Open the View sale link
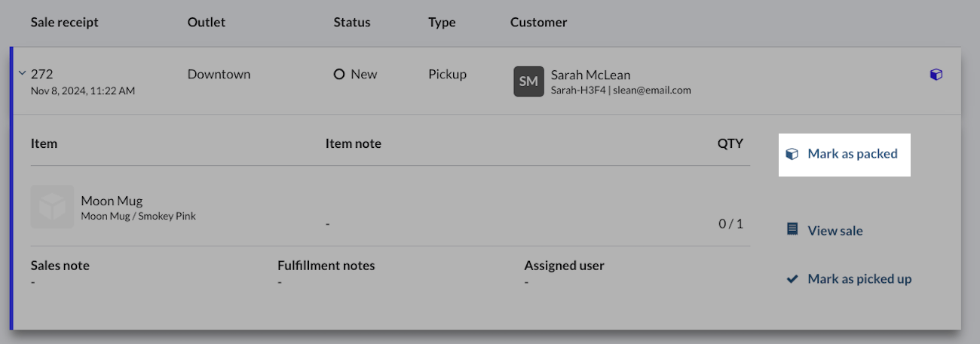 click(835, 231)
